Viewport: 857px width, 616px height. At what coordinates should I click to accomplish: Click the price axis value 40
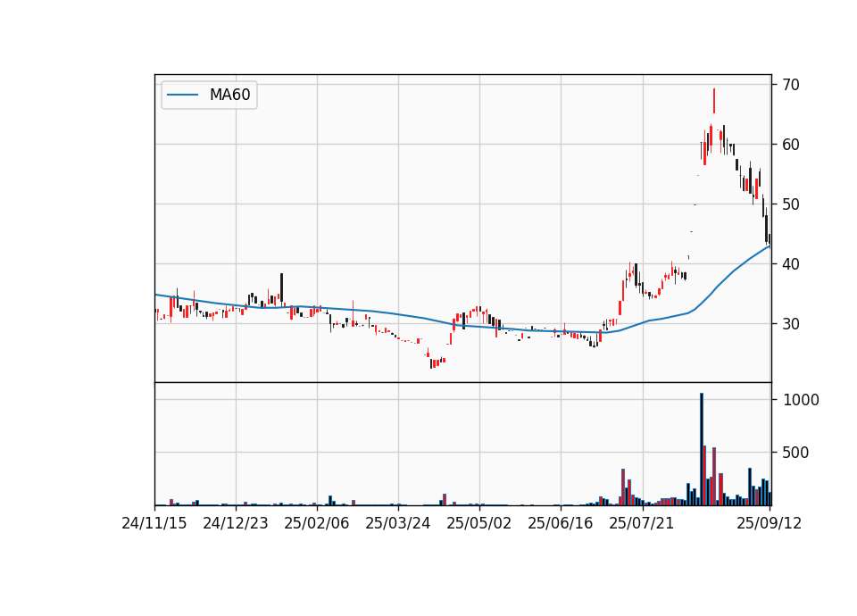791,264
